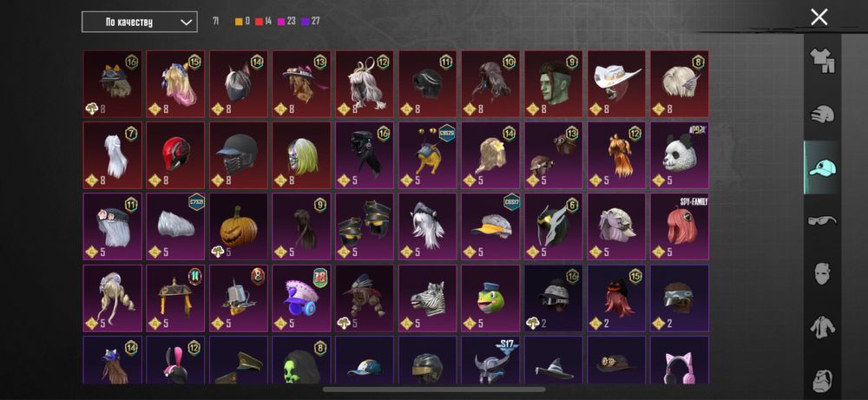Open the backpack category in sidebar

point(823,381)
